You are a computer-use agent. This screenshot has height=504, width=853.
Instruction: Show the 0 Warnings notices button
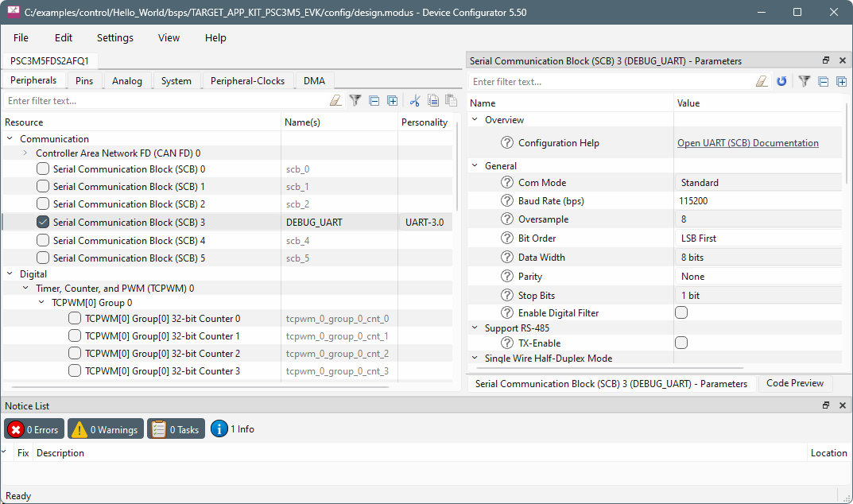point(106,429)
